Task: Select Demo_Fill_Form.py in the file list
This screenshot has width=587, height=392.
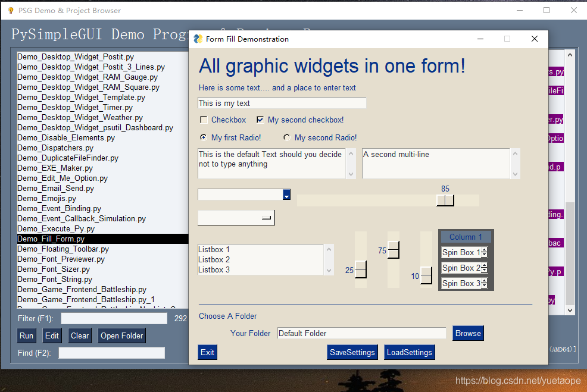Action: click(x=102, y=239)
